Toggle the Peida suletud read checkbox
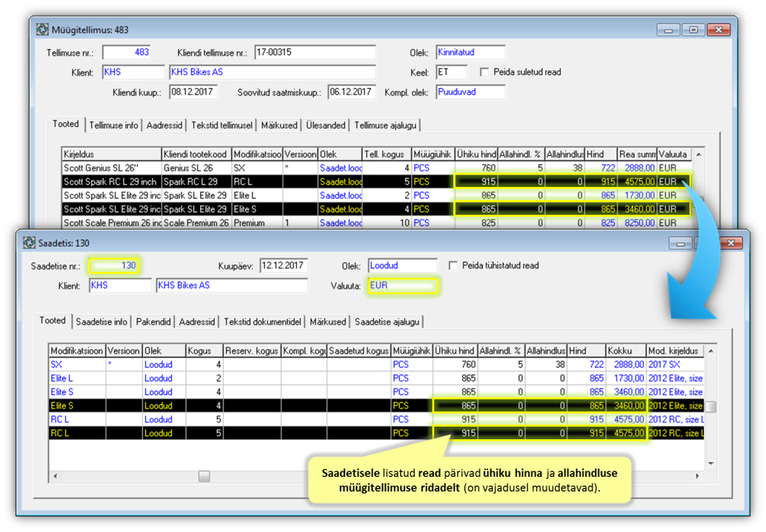The width and height of the screenshot is (766, 532). [x=484, y=73]
